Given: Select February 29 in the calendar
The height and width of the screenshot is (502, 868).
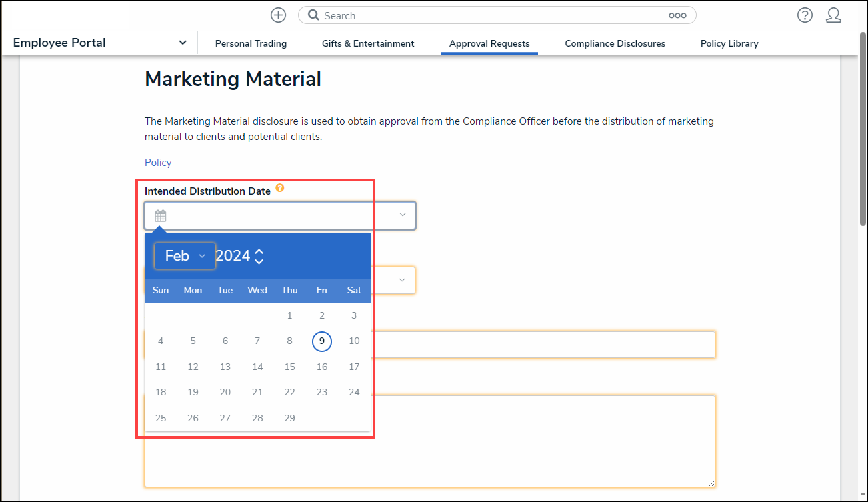Looking at the screenshot, I should click(x=289, y=418).
